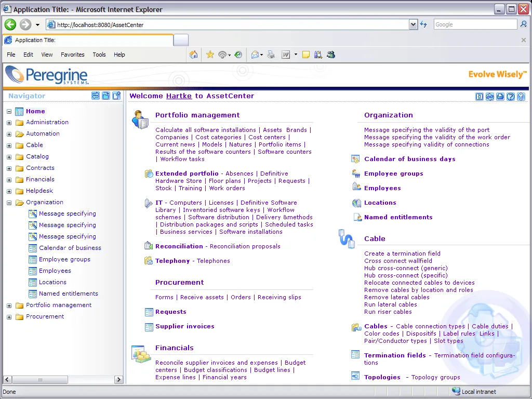
Task: Click the keyhole icon beside the help icon
Action: pos(521,96)
